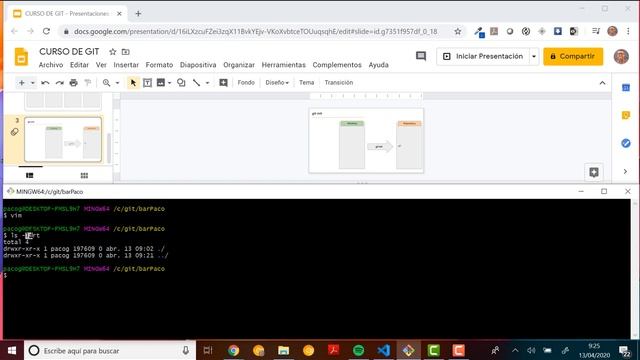Viewport: 640px width, 360px height.
Task: Open the Complementos menu
Action: coord(337,65)
